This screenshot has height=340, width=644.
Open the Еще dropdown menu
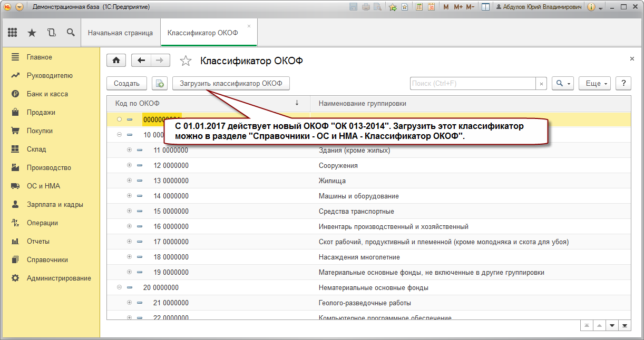(594, 83)
